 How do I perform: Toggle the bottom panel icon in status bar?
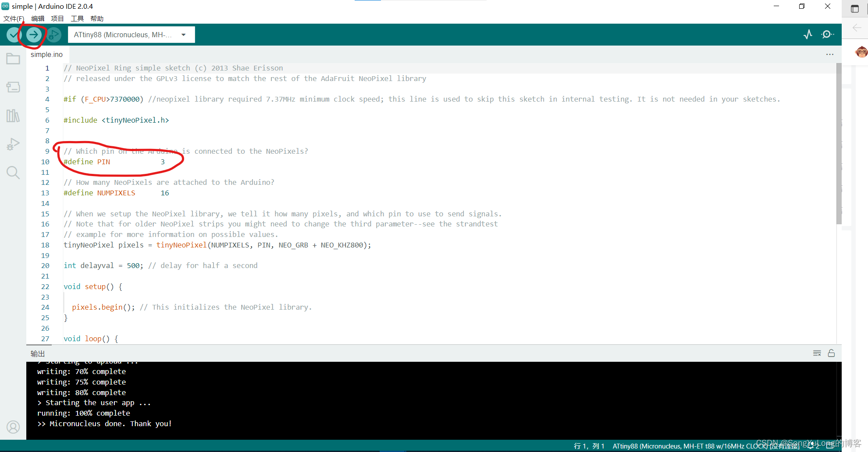(x=830, y=446)
